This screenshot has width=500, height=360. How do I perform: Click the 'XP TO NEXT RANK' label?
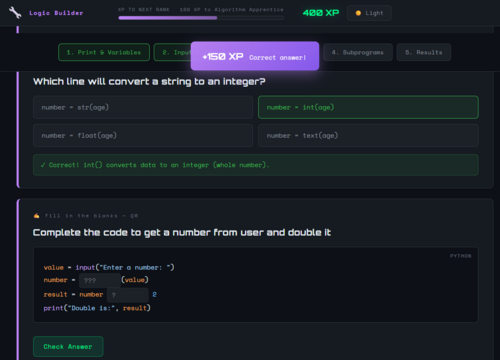click(x=144, y=10)
